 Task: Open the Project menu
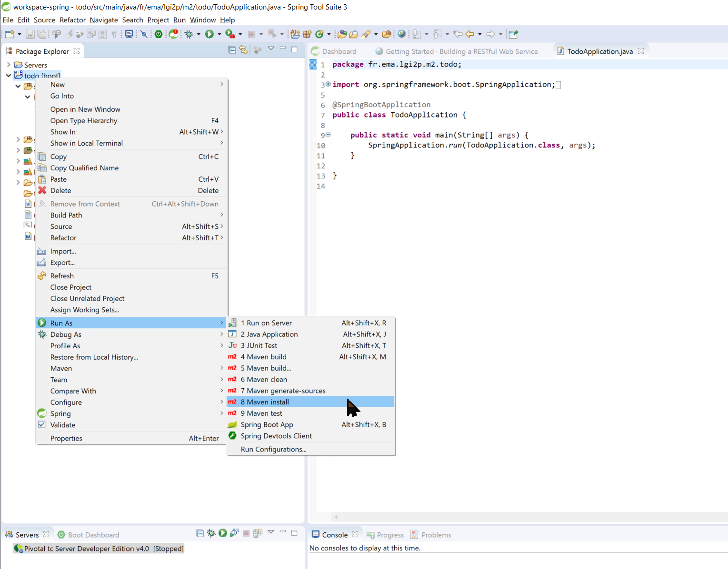[158, 20]
